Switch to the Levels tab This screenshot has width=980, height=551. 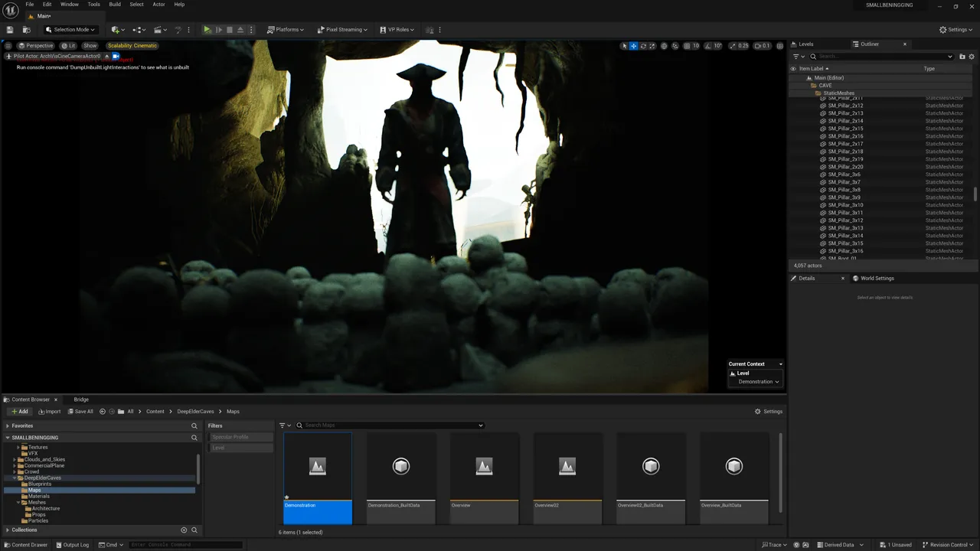click(x=806, y=44)
